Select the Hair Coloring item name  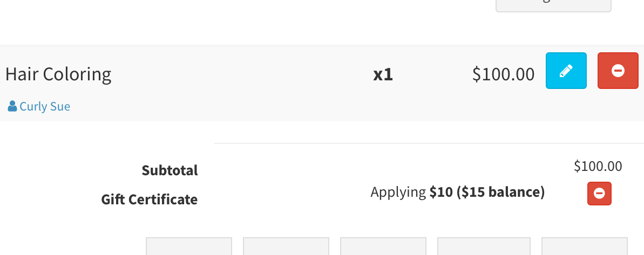tap(58, 74)
